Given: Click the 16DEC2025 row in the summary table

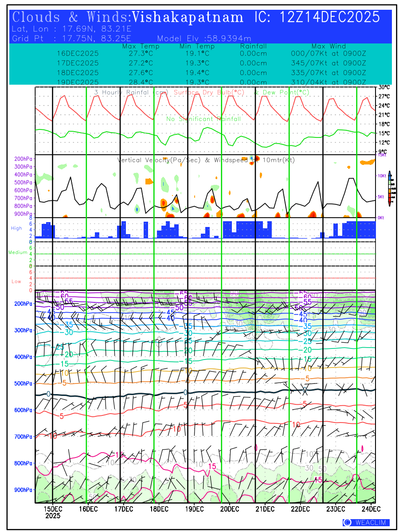Looking at the screenshot, I should [78, 53].
